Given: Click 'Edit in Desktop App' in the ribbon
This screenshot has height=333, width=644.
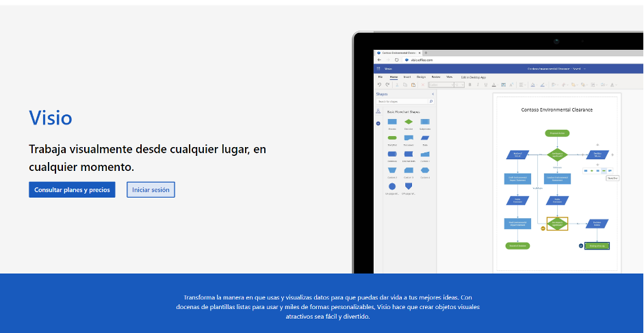Looking at the screenshot, I should [x=473, y=77].
